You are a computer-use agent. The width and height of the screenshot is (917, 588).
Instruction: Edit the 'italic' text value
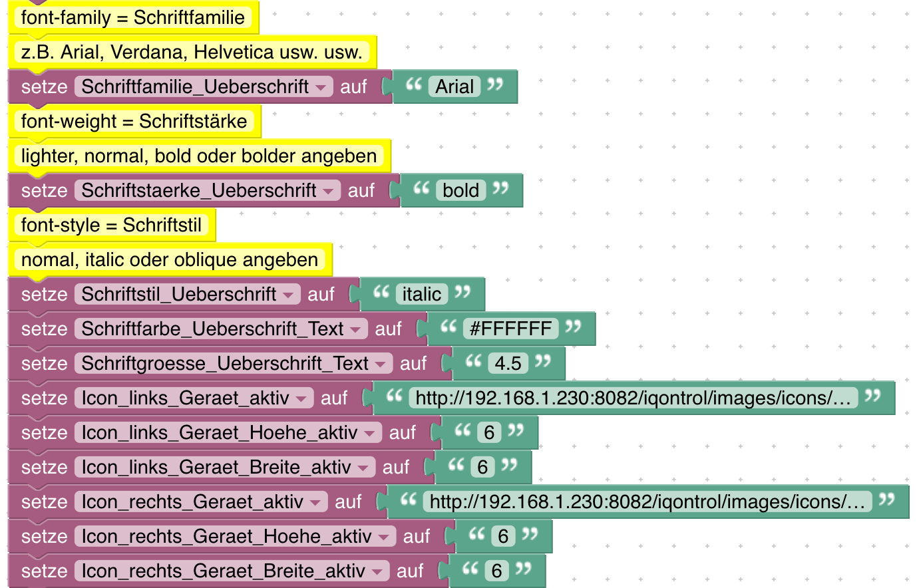[422, 294]
